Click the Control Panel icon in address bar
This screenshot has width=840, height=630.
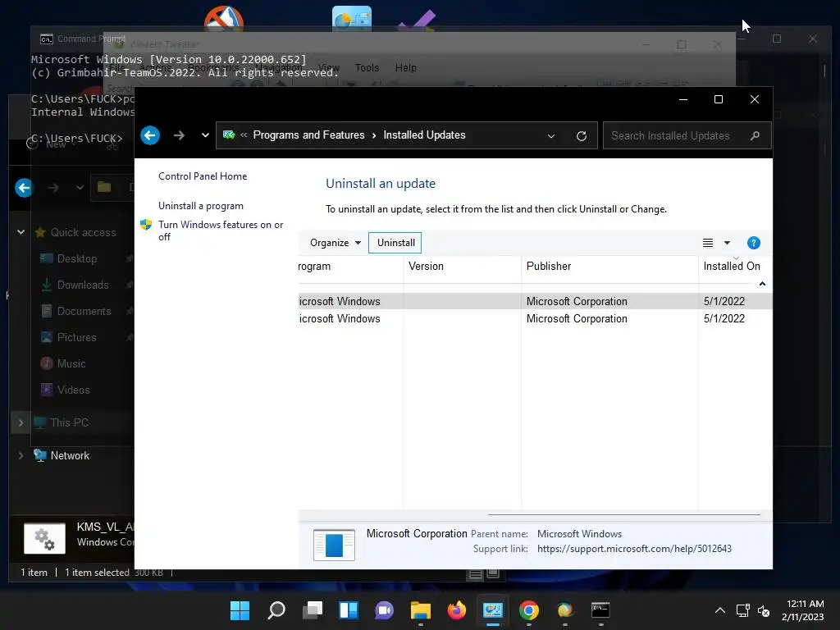tap(229, 135)
